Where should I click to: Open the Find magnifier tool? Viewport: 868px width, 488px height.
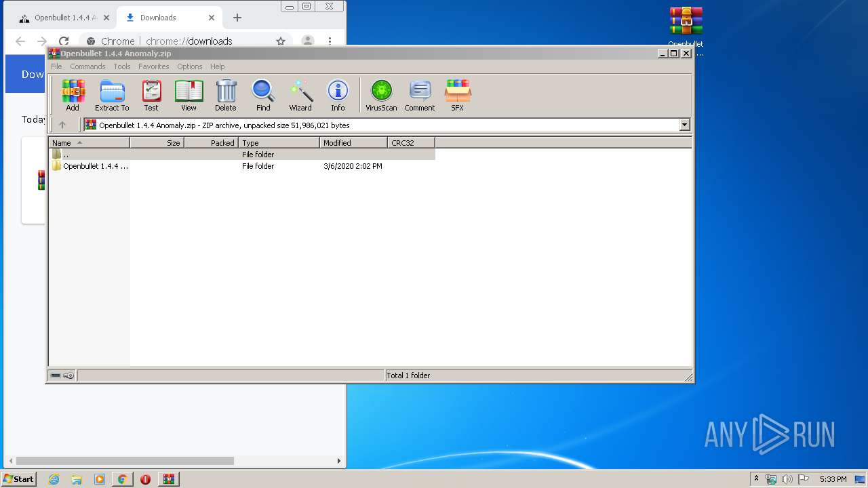(263, 95)
